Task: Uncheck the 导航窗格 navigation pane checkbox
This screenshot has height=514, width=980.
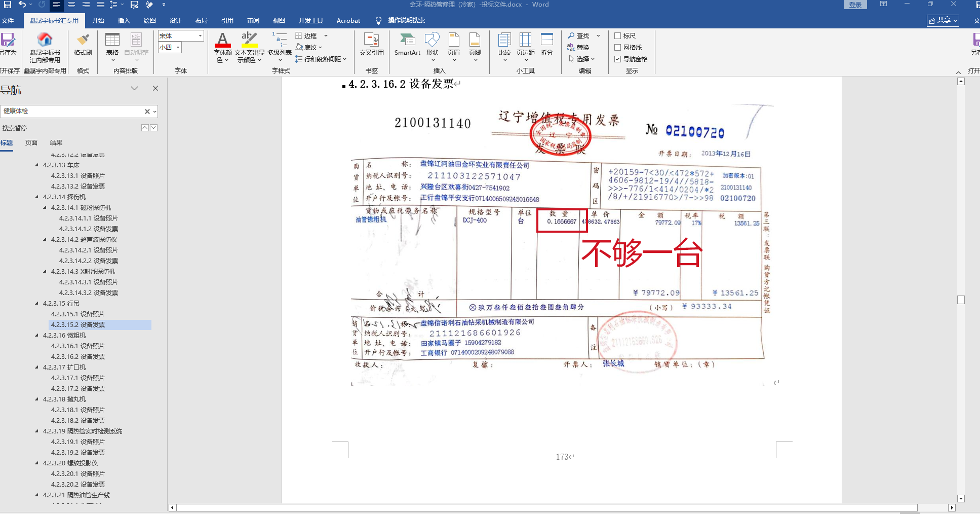Action: point(618,59)
